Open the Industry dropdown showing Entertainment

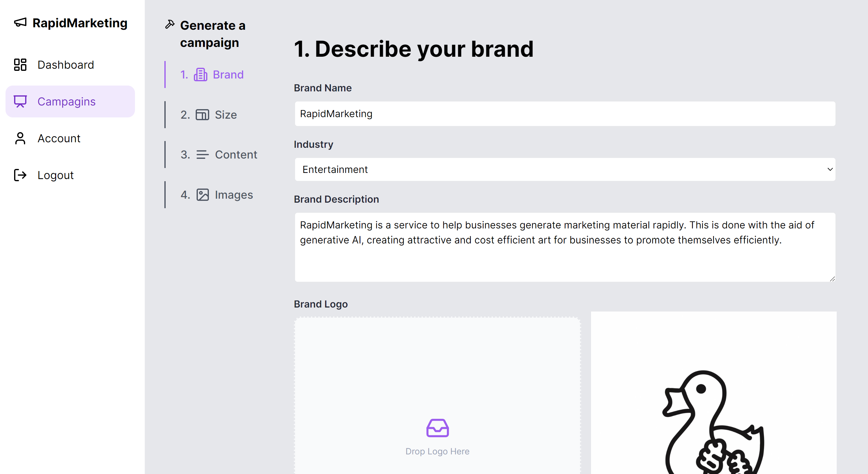pos(565,170)
